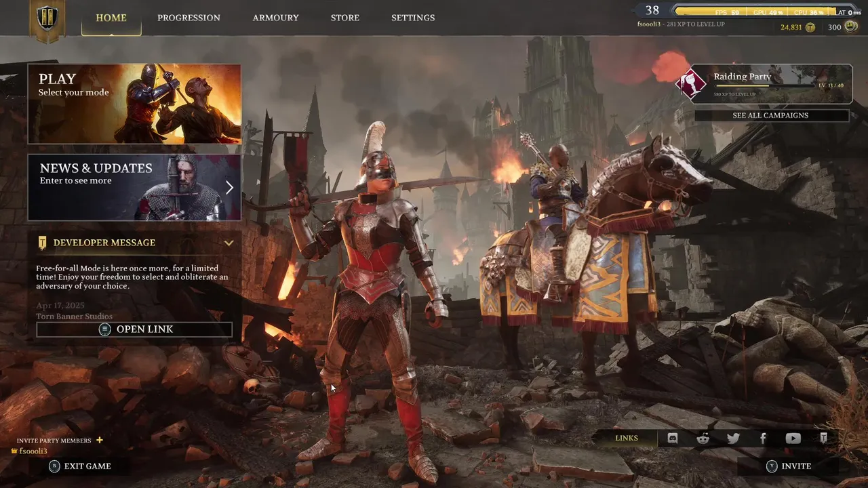Click the Raiding Party campaign progress bar
Image resolution: width=868 pixels, height=488 pixels.
[x=764, y=86]
